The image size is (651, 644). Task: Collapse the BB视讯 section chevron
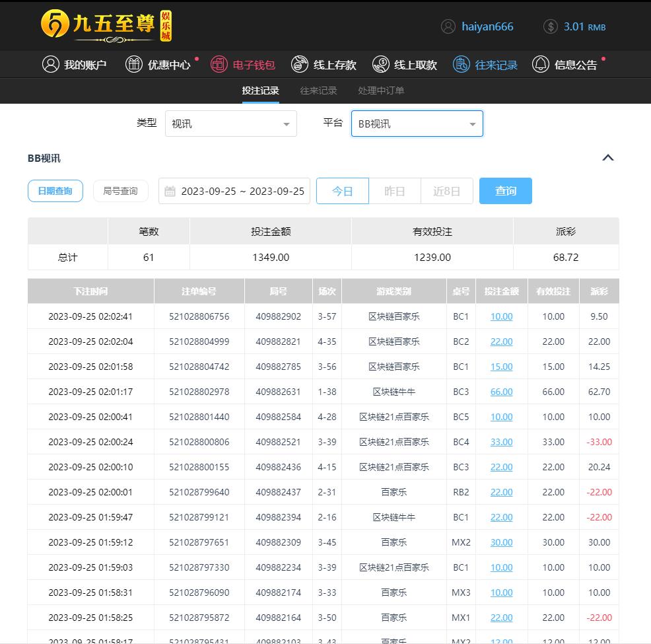click(608, 158)
